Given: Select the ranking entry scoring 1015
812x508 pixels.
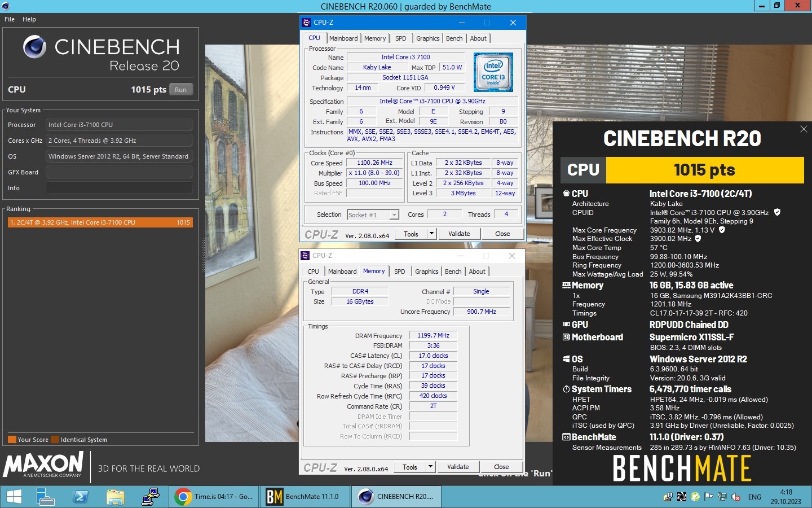Looking at the screenshot, I should tap(100, 222).
